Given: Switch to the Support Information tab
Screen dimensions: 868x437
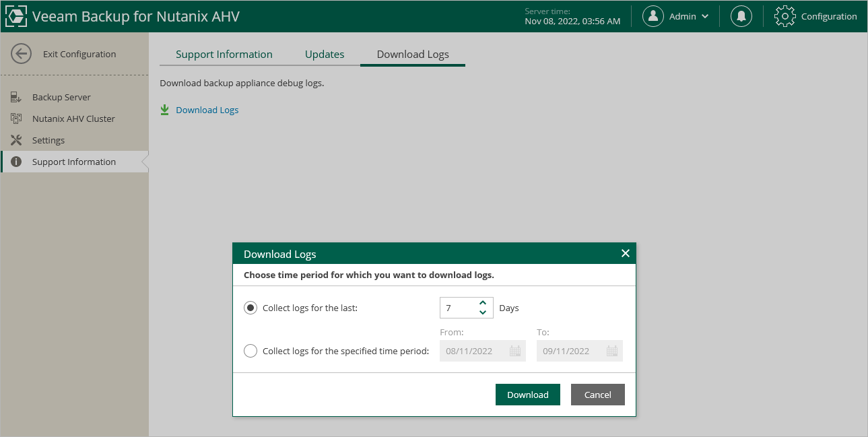Looking at the screenshot, I should pyautogui.click(x=224, y=55).
